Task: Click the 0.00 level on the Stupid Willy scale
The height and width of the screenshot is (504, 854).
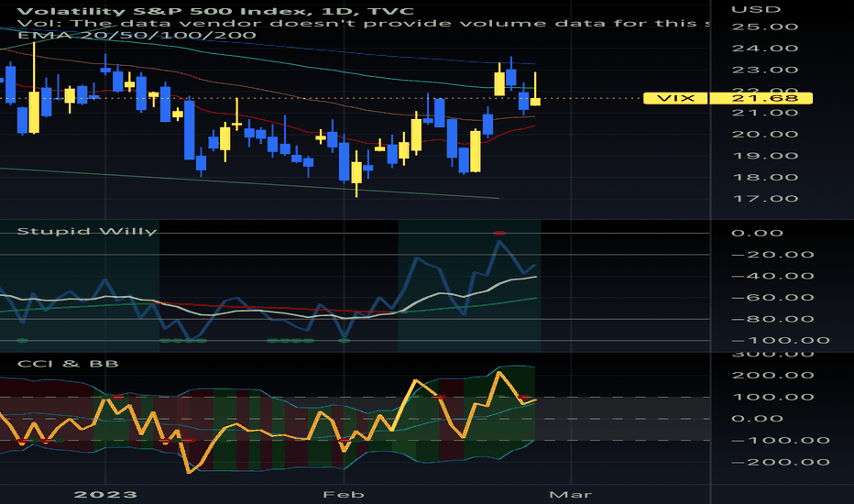Action: point(757,233)
